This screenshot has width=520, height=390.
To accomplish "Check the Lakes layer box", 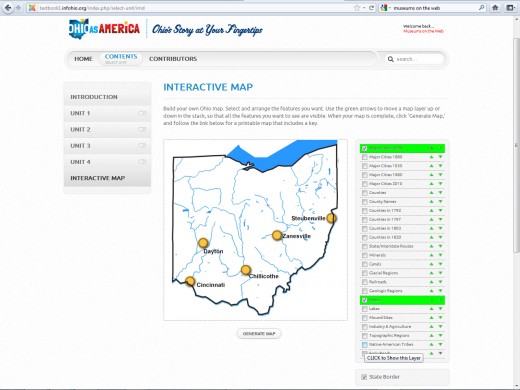I will (x=365, y=309).
